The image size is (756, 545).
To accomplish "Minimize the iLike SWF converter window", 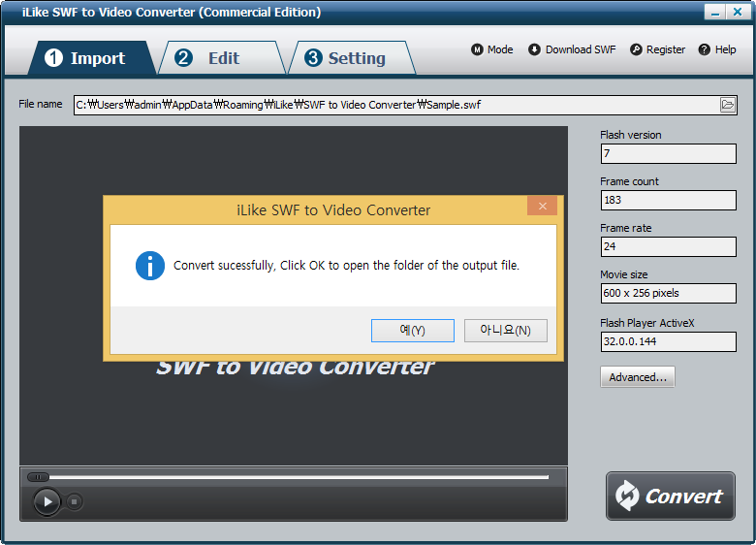I will click(x=715, y=12).
